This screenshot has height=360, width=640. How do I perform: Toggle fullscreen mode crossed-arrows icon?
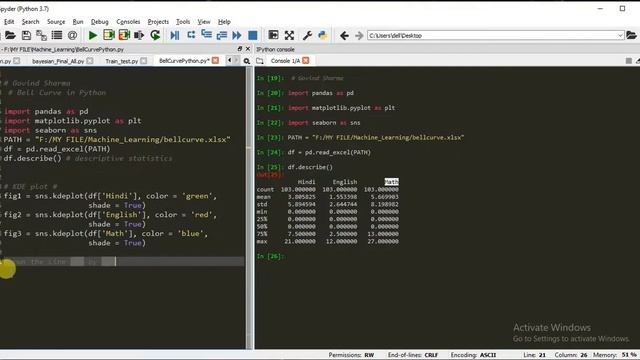click(289, 36)
